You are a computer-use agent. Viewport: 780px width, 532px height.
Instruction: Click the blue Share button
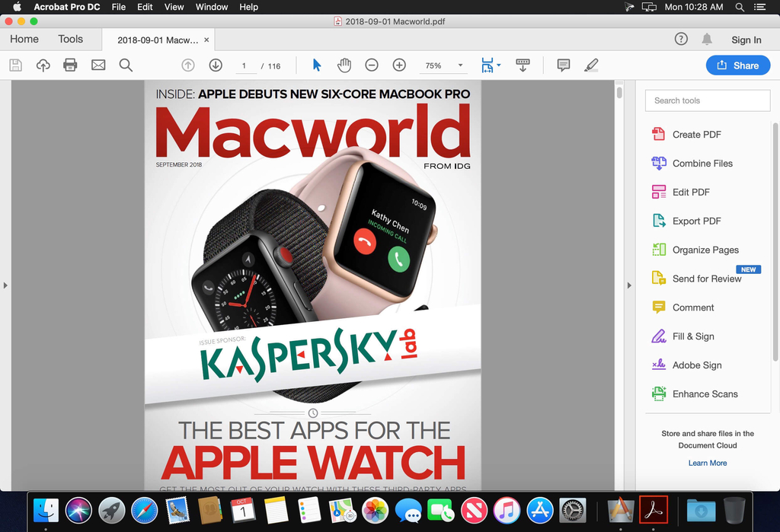(737, 65)
